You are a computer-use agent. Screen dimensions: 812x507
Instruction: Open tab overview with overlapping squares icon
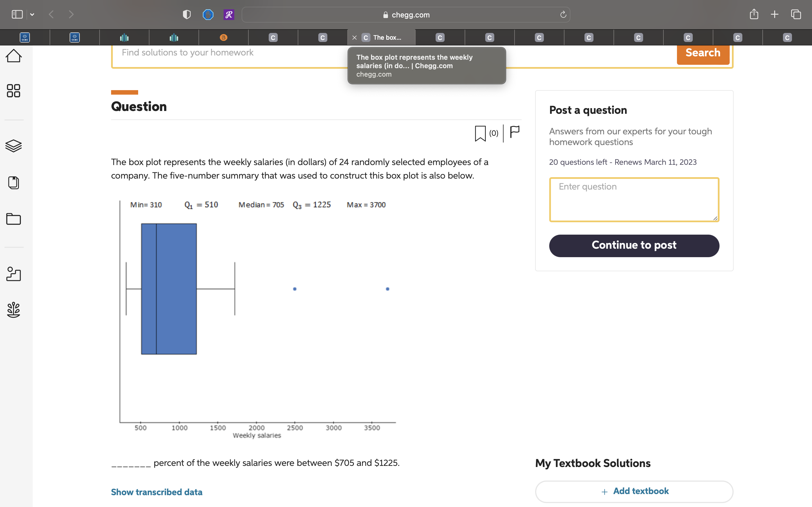[796, 14]
